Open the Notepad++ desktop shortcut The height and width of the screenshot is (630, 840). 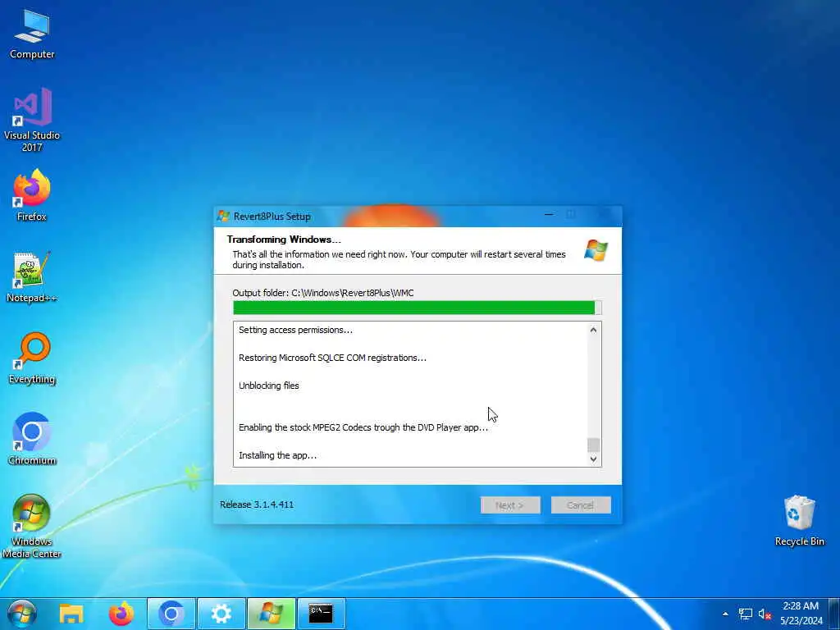tap(32, 277)
